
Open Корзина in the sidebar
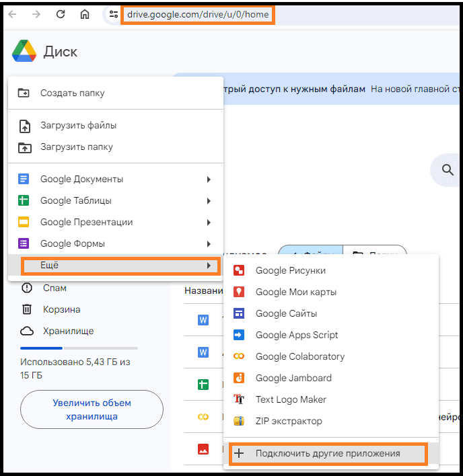[x=62, y=309]
